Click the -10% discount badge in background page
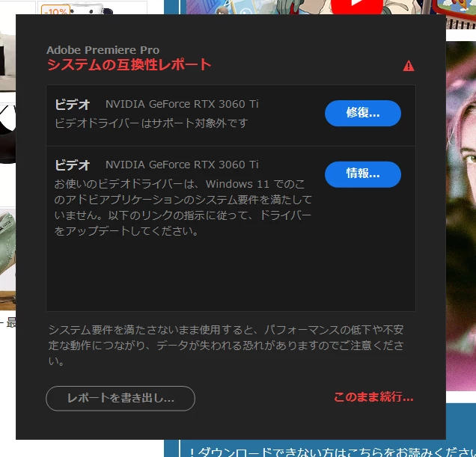The height and width of the screenshot is (457, 476). (x=55, y=10)
